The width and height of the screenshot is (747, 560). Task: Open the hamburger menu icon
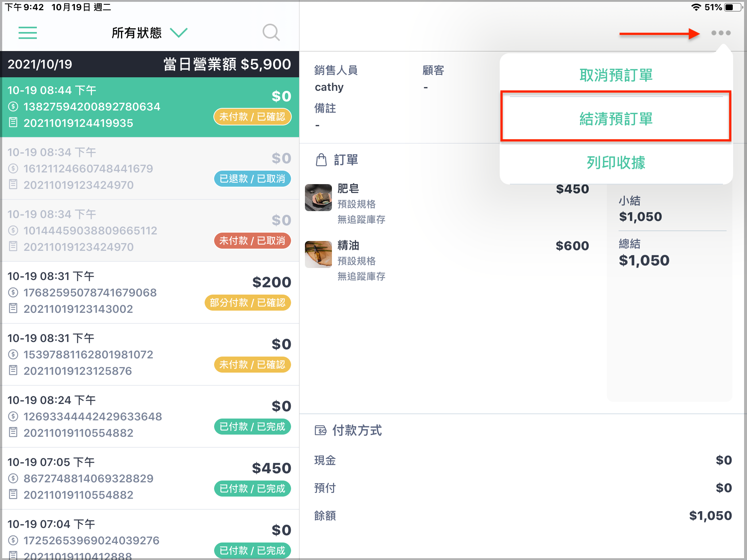[x=28, y=33]
